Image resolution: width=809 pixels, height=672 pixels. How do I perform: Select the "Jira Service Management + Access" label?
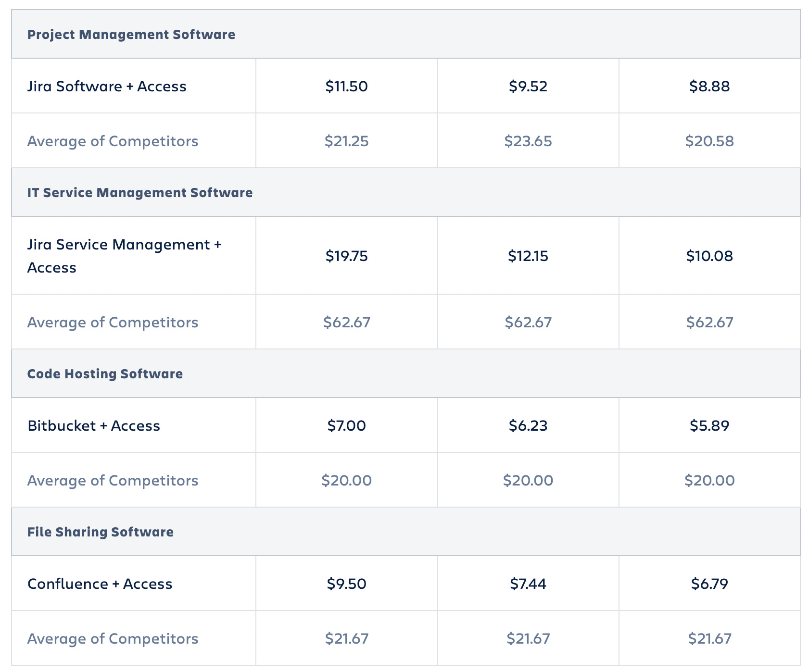click(124, 256)
